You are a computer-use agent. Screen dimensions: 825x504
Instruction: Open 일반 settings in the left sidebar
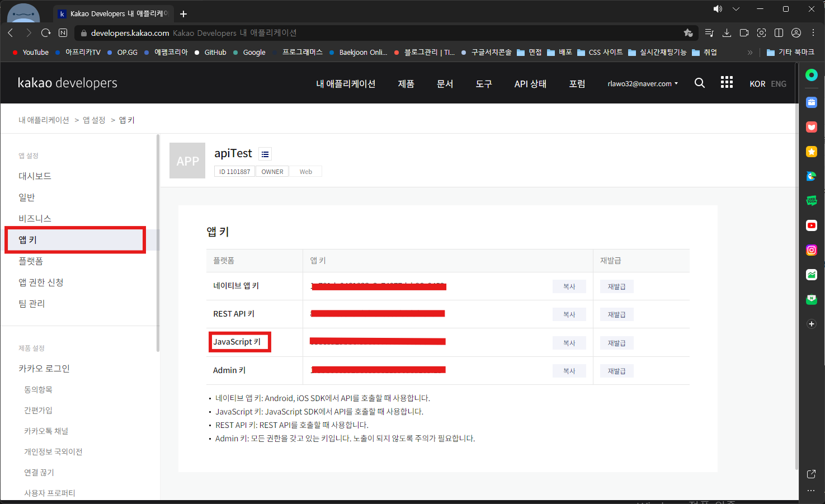pyautogui.click(x=26, y=197)
